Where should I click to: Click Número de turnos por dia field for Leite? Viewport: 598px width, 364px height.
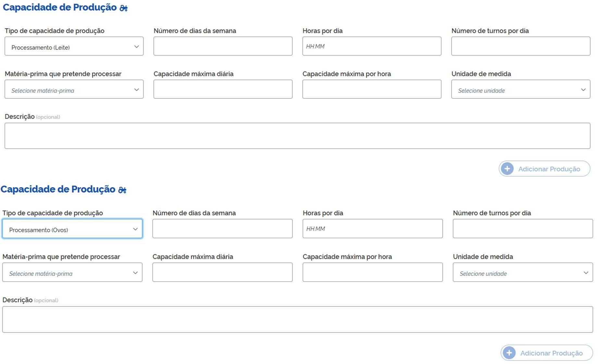point(520,46)
